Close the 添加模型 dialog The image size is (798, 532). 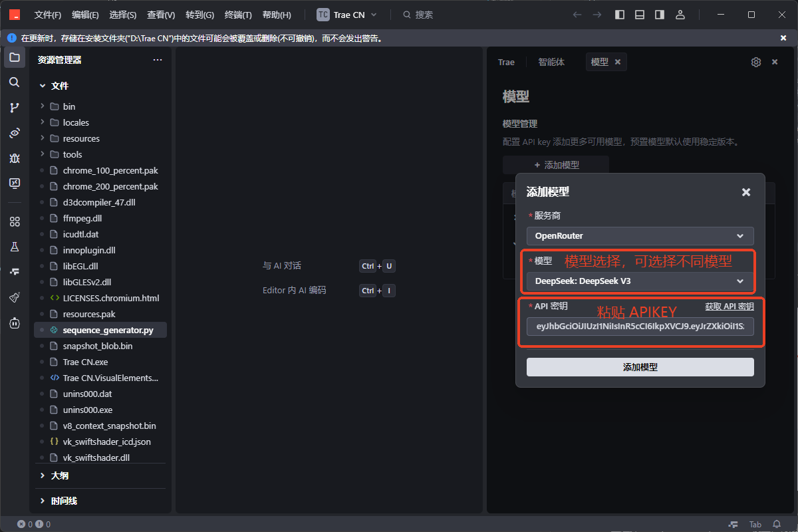[x=746, y=192]
